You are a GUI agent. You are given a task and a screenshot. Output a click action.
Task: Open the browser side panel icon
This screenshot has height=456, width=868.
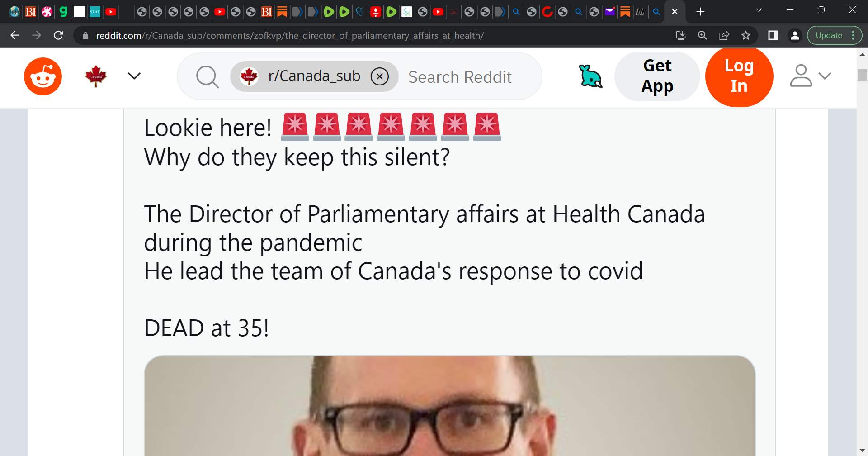(773, 35)
